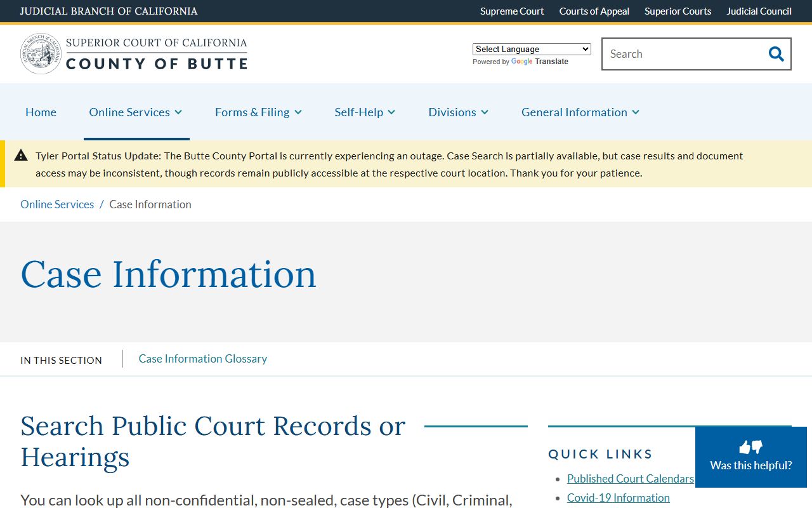Click the Online Services breadcrumb link
812x508 pixels.
click(x=57, y=204)
